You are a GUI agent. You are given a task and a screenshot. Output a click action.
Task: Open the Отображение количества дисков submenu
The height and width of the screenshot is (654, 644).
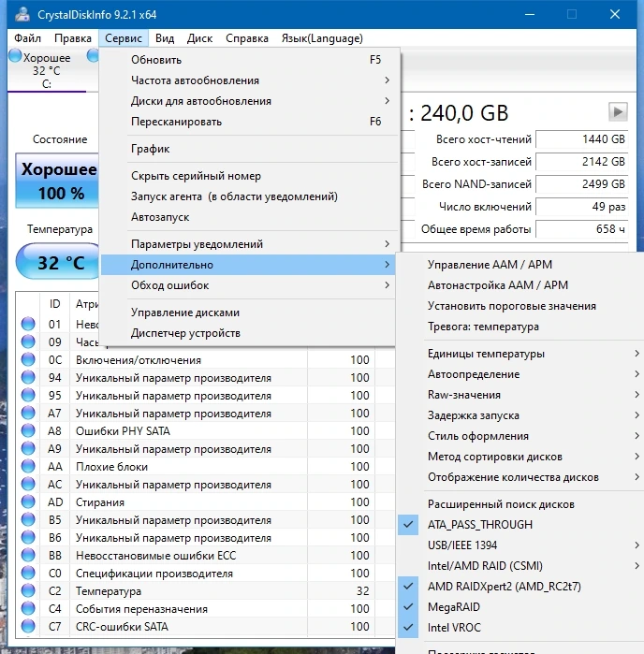[520, 477]
